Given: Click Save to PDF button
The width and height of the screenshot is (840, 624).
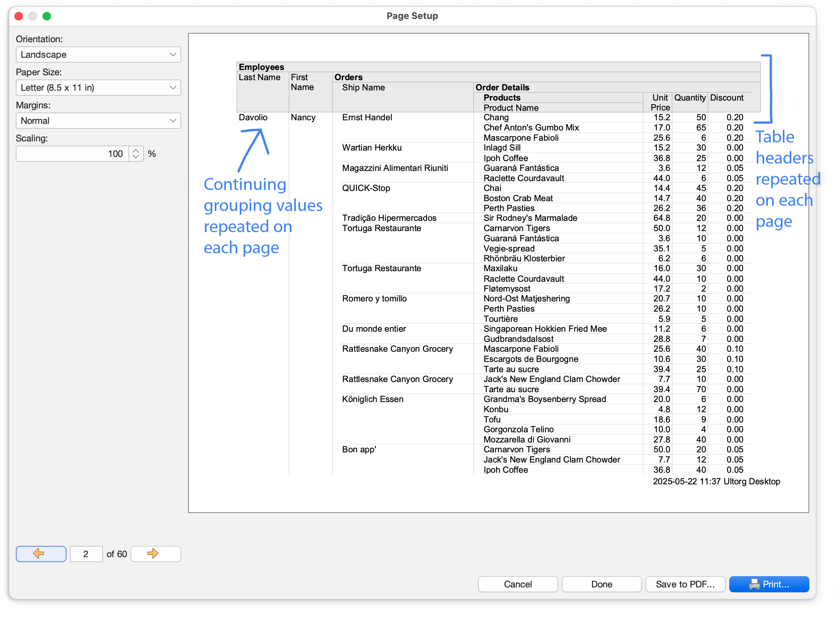Looking at the screenshot, I should tap(685, 584).
